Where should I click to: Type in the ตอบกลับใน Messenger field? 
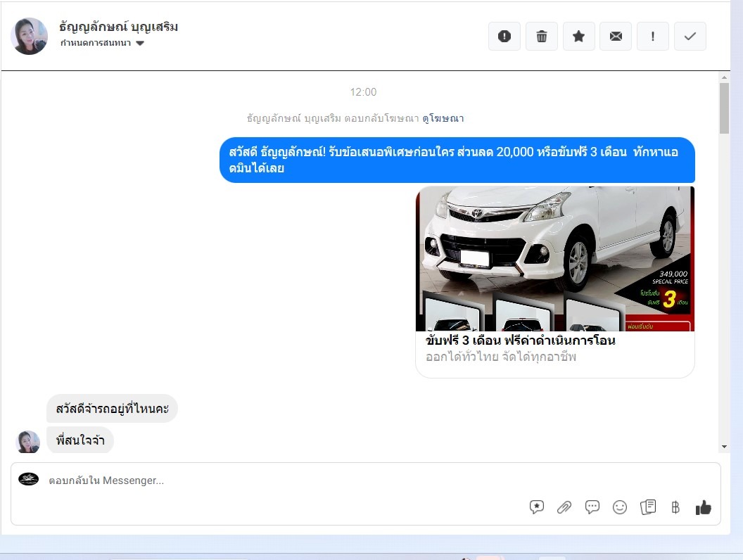tap(281, 481)
